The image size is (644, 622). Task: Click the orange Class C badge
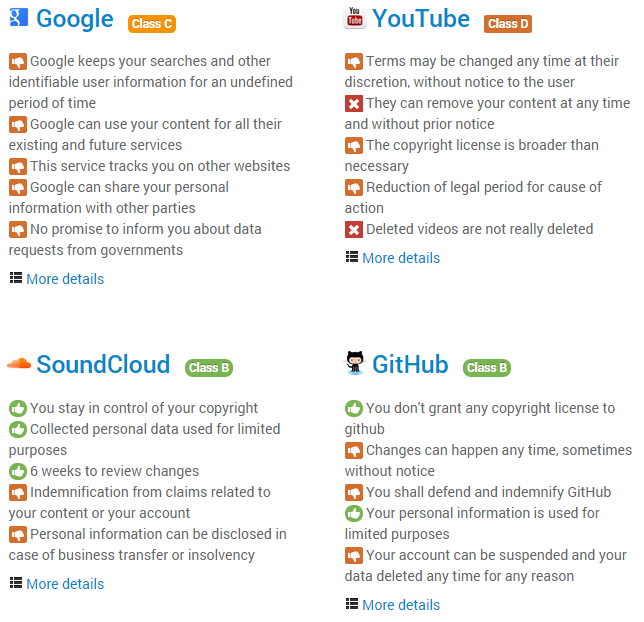(x=152, y=24)
